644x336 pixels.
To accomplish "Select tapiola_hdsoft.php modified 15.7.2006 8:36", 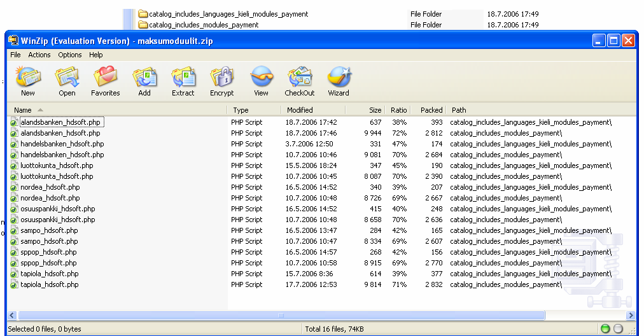I will click(50, 274).
